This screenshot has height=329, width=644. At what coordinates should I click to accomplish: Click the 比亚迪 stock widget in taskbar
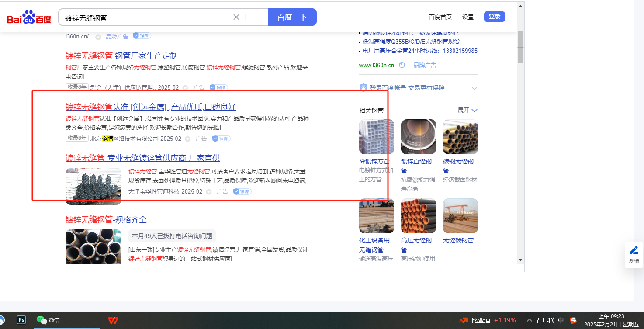(488, 320)
